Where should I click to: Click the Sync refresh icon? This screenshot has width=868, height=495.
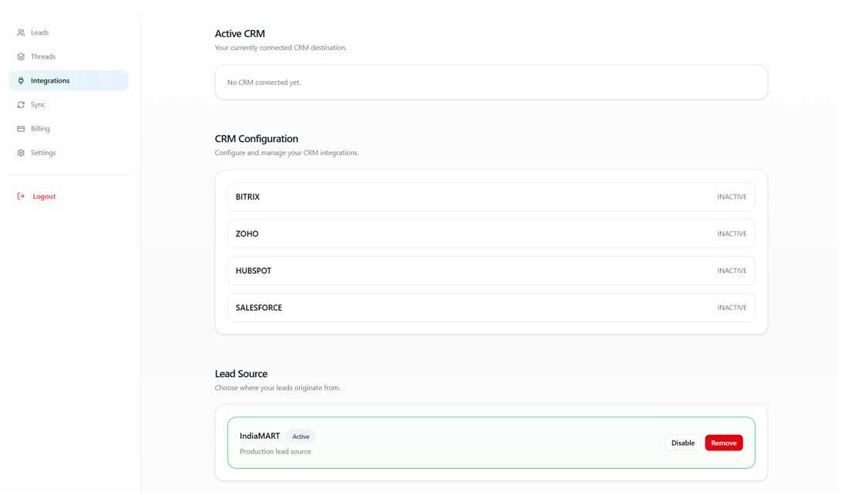tap(21, 105)
